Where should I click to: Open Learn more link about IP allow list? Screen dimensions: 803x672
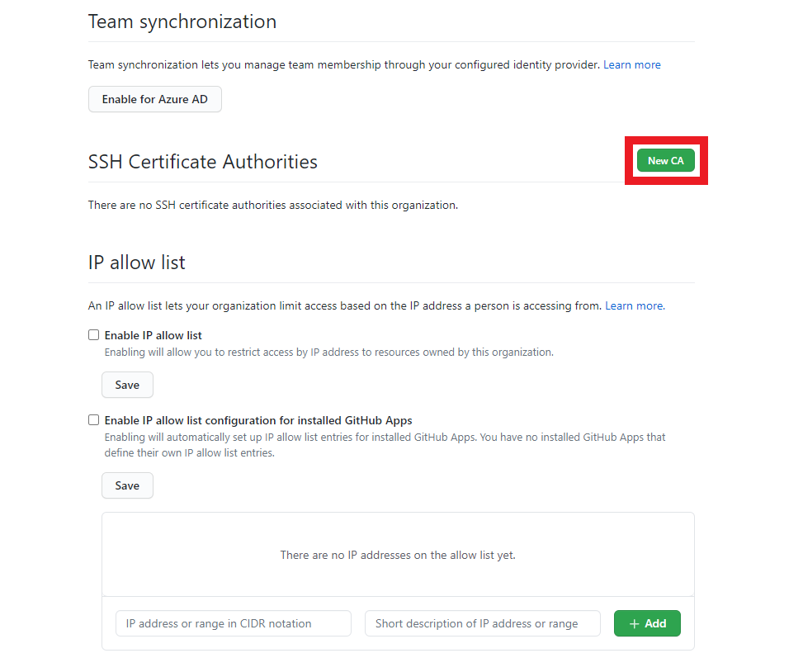tap(635, 305)
